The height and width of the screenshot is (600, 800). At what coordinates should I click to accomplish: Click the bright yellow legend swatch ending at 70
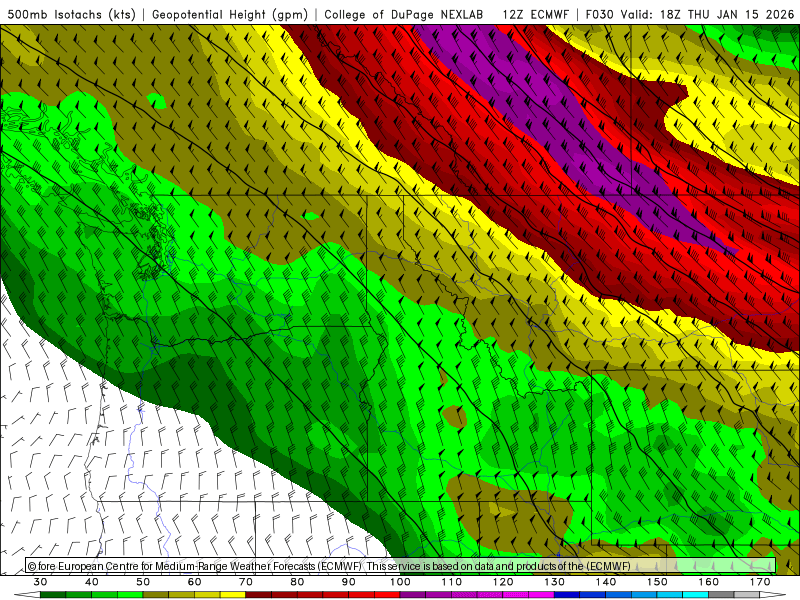[233, 595]
